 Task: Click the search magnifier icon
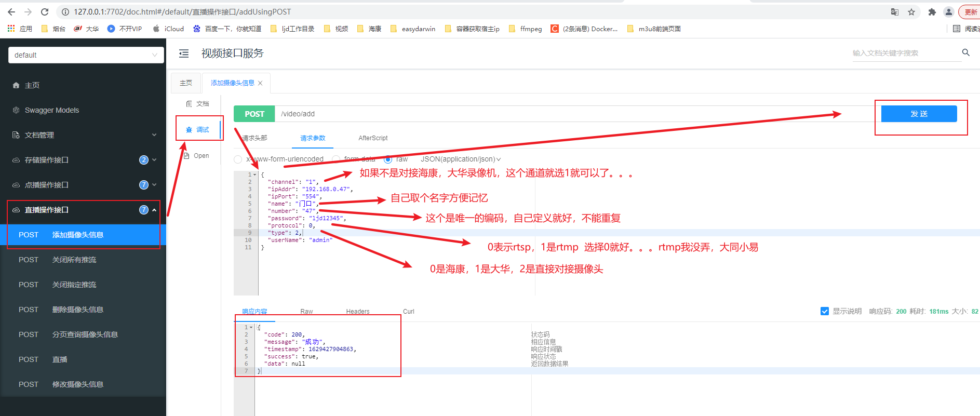click(966, 52)
